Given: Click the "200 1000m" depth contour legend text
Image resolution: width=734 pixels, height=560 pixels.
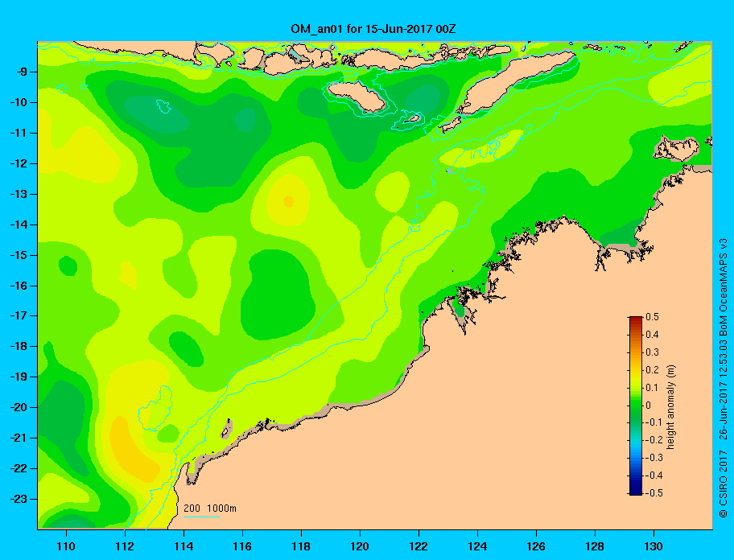Looking at the screenshot, I should point(210,508).
